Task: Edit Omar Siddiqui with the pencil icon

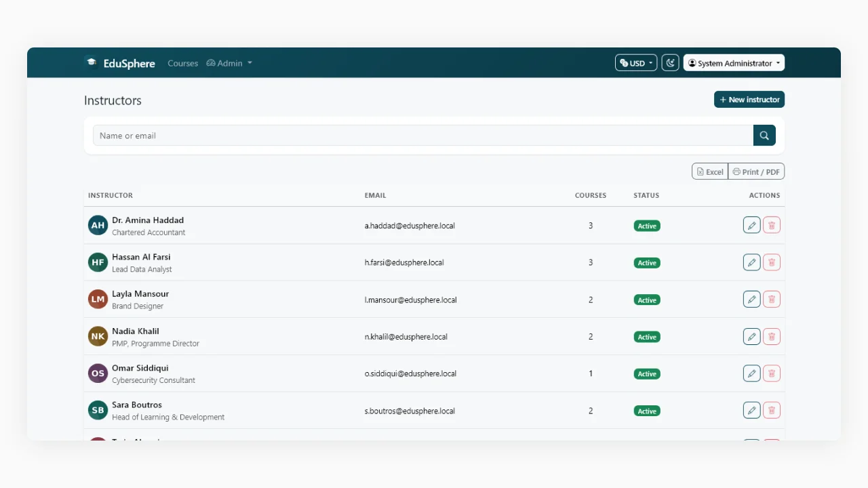Action: (751, 373)
